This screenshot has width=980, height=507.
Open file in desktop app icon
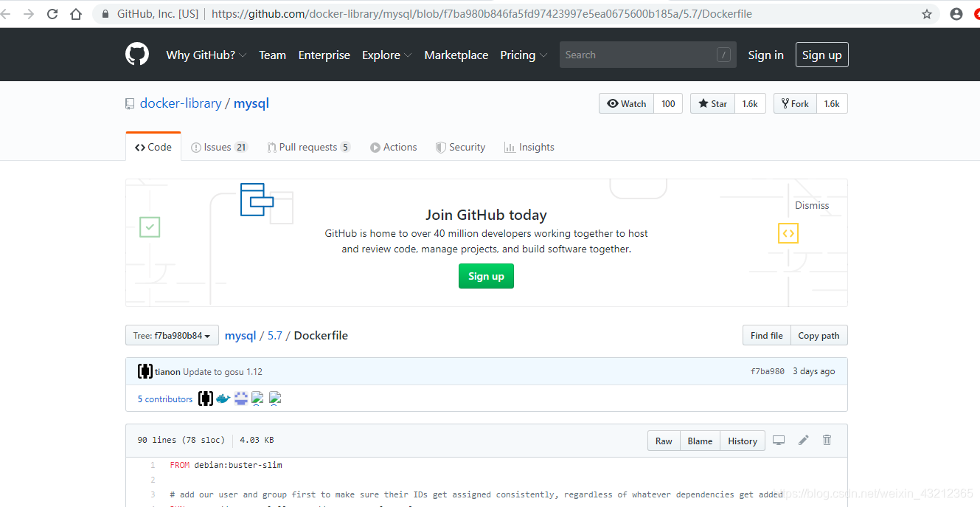click(779, 441)
